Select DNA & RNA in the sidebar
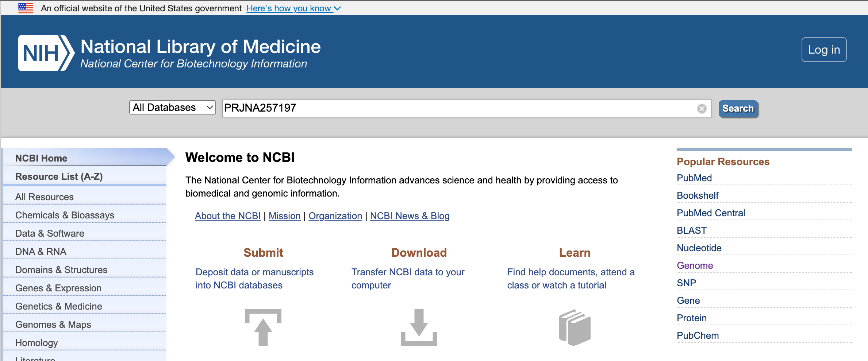This screenshot has height=361, width=868. (41, 252)
